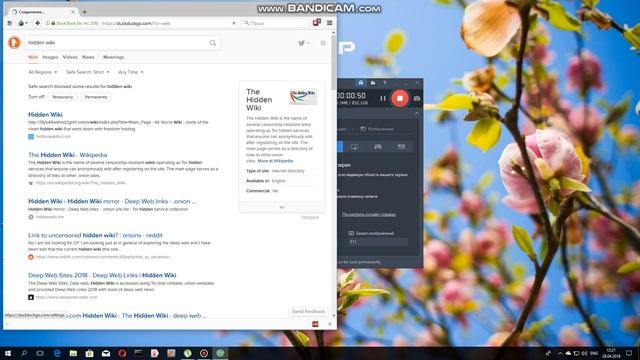
Task: Click the magnifier search icon in DuckDuckGo box
Action: (x=213, y=43)
